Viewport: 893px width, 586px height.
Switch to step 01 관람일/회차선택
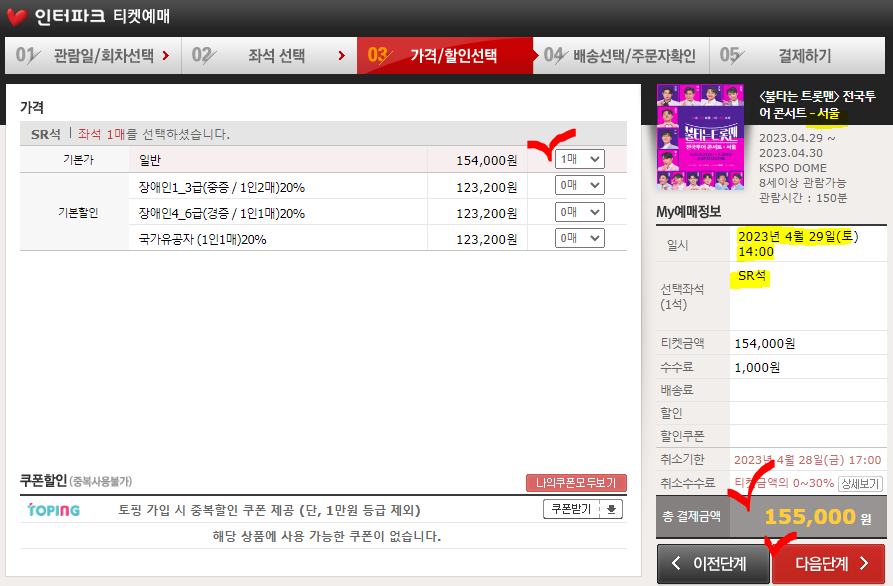click(95, 56)
